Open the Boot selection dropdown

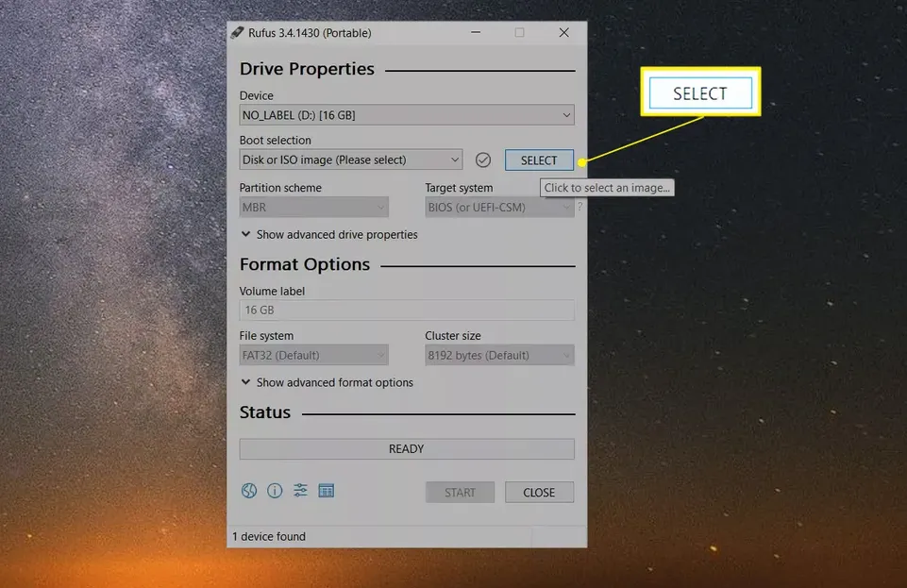point(351,160)
